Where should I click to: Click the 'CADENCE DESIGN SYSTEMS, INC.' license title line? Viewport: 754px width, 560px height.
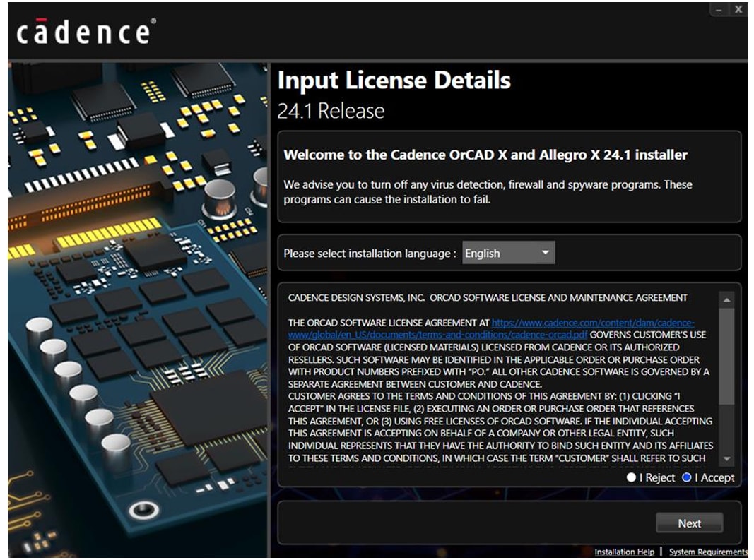point(488,297)
